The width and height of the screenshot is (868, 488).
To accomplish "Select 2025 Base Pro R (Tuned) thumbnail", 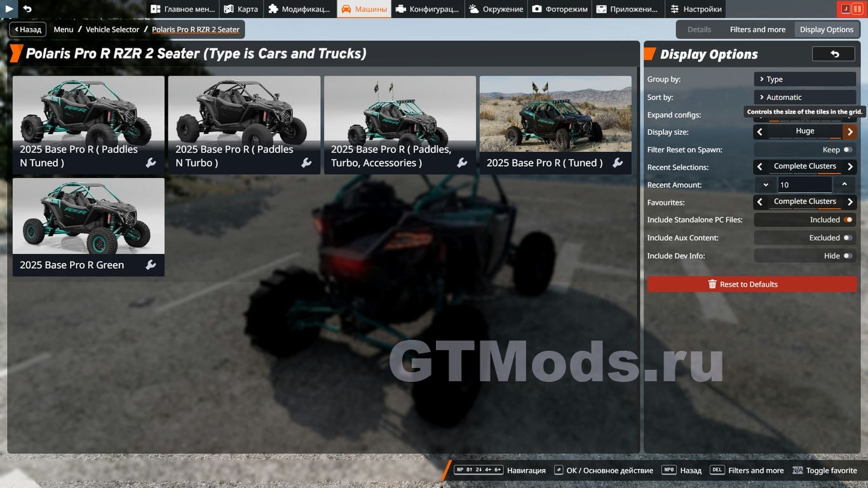I will tap(555, 114).
